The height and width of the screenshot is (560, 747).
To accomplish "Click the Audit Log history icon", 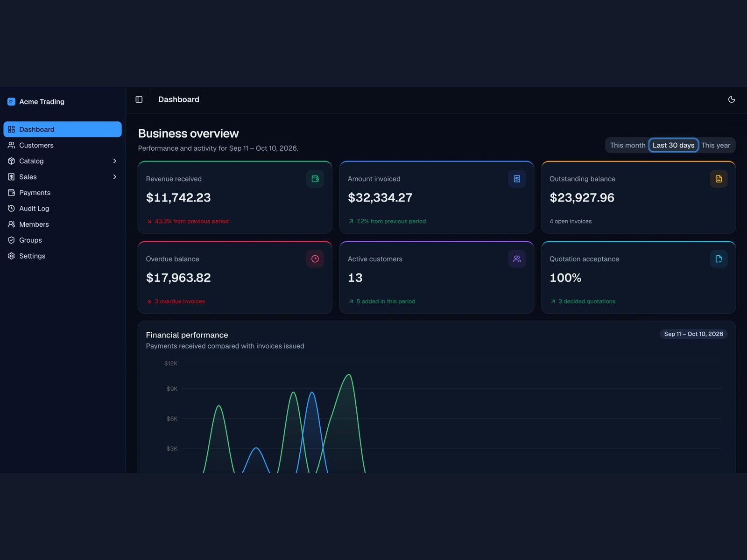I will tap(12, 209).
